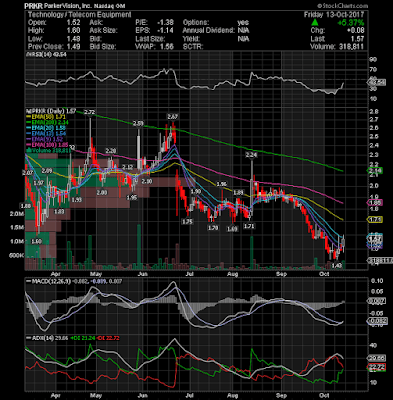Click the EMA(50) 1.71 legend entry
Image resolution: width=393 pixels, height=400 pixels.
47,117
